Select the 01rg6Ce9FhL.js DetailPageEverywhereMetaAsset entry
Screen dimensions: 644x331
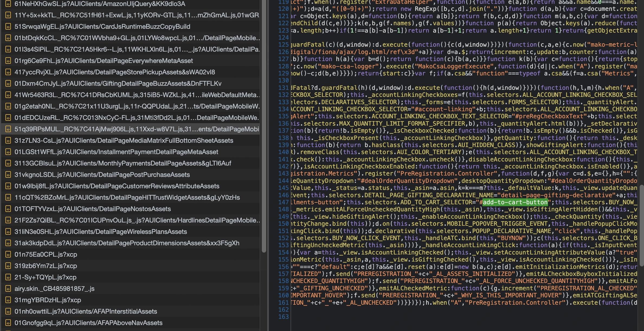tap(104, 61)
